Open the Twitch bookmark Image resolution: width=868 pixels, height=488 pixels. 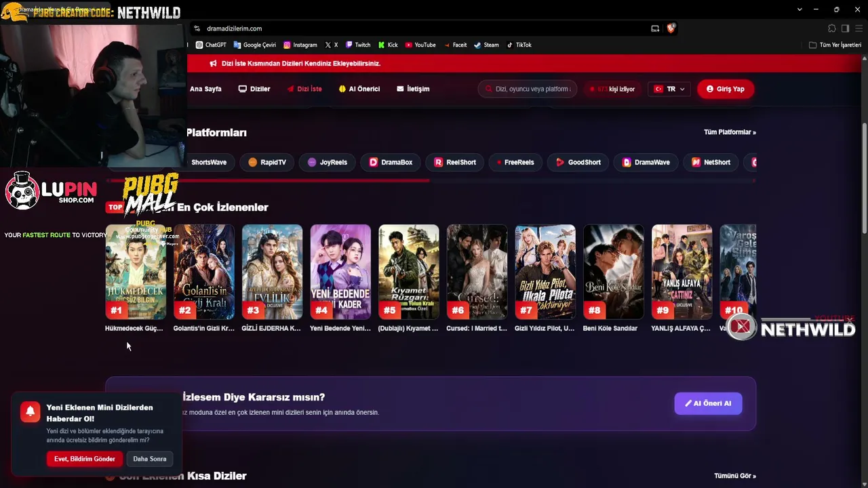pyautogui.click(x=358, y=45)
